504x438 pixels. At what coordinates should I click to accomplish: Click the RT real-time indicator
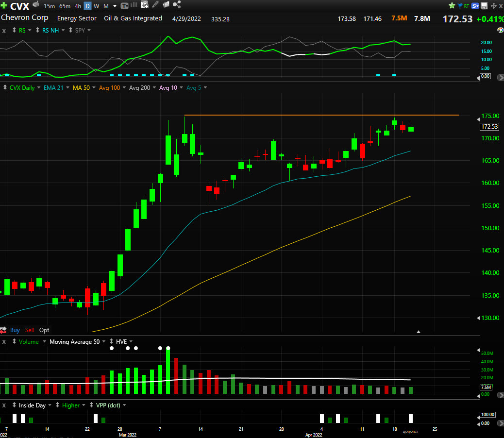(467, 6)
